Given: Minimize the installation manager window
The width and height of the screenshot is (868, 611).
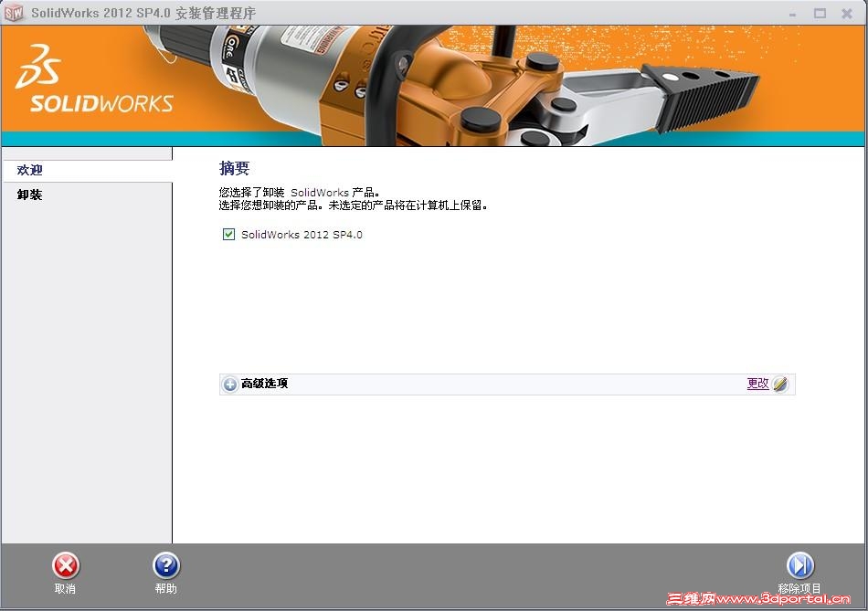Looking at the screenshot, I should tap(793, 14).
